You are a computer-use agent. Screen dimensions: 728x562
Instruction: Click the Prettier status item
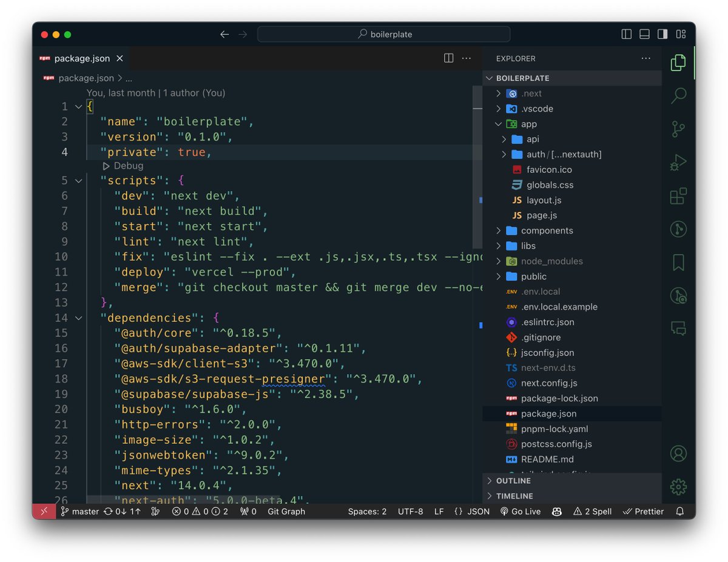pyautogui.click(x=643, y=511)
